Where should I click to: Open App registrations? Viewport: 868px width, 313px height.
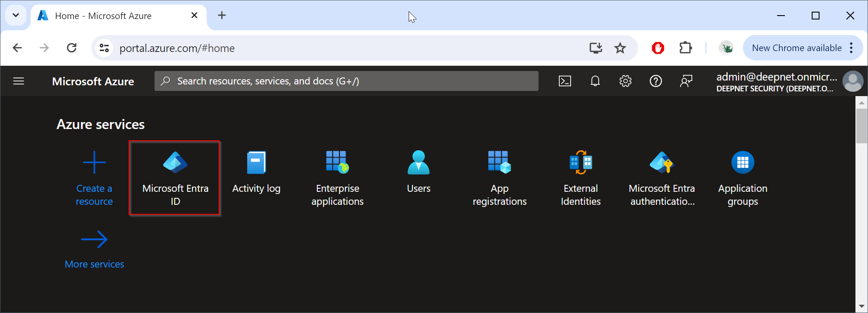[x=499, y=177]
